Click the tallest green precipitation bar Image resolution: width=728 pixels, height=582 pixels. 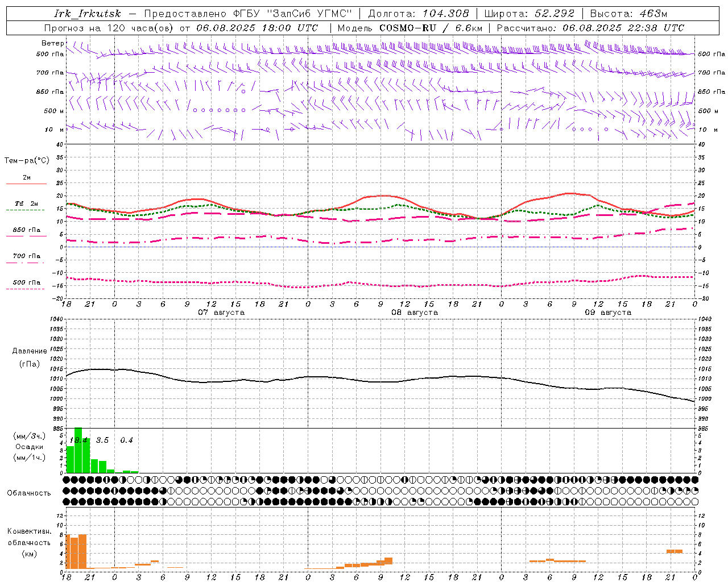[x=78, y=450]
